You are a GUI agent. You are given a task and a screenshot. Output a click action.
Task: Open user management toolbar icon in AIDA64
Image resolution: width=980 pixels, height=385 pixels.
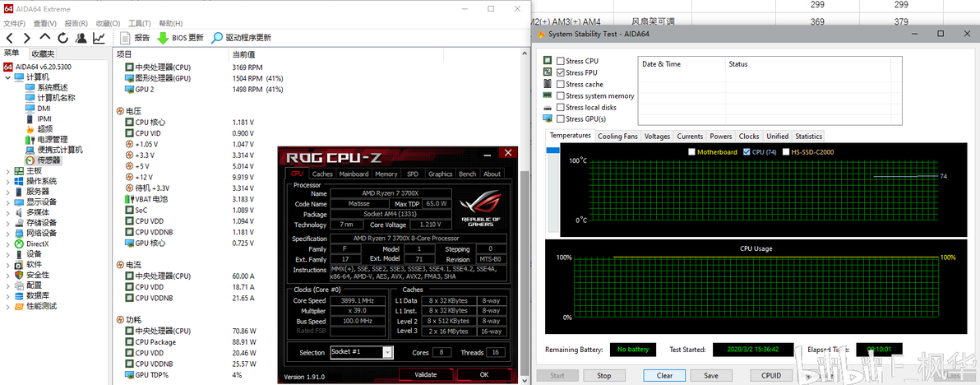[x=81, y=38]
